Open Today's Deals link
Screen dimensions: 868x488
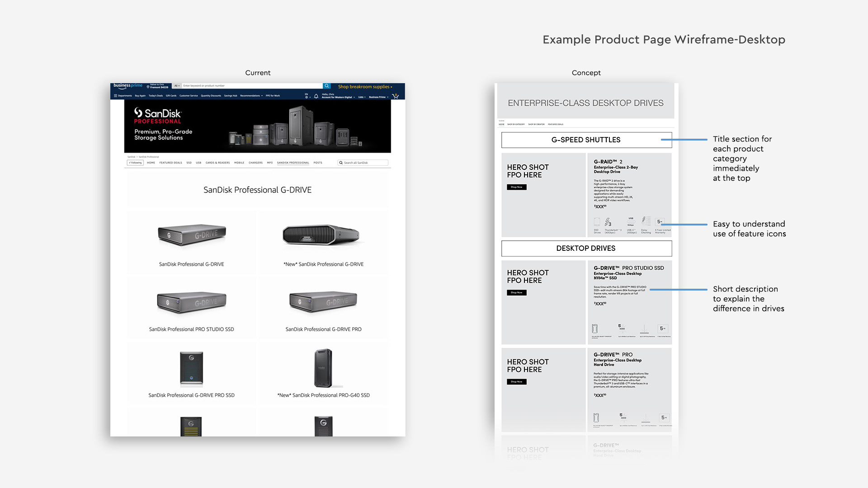tap(156, 96)
